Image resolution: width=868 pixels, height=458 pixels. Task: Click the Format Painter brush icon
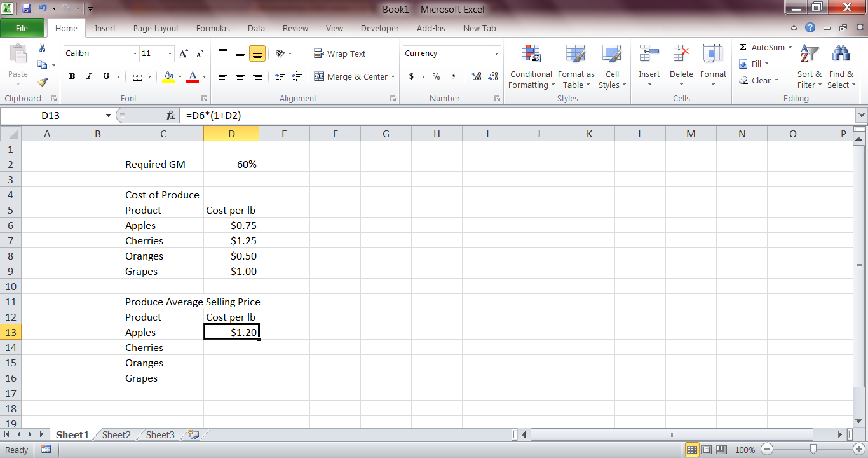[43, 81]
